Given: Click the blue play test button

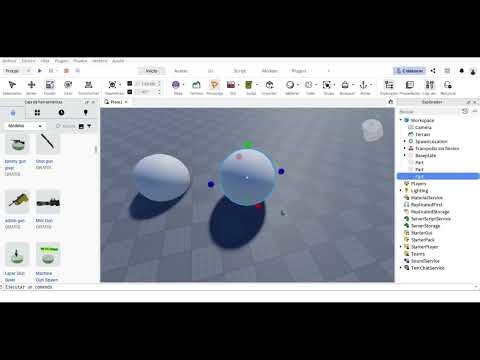Looking at the screenshot, I should (x=40, y=71).
